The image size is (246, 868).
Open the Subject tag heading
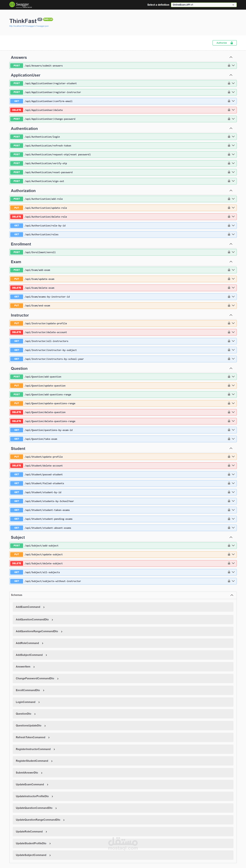(18, 537)
